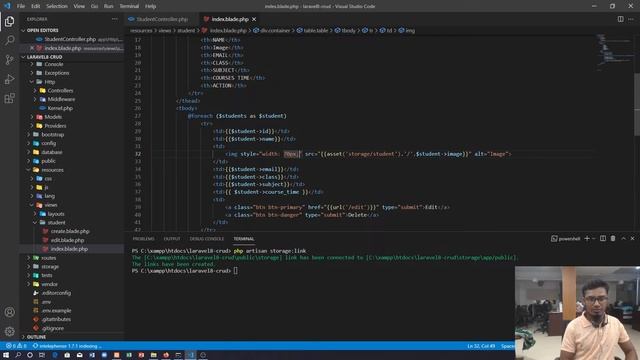Add a new terminal with plus icon

[587, 238]
